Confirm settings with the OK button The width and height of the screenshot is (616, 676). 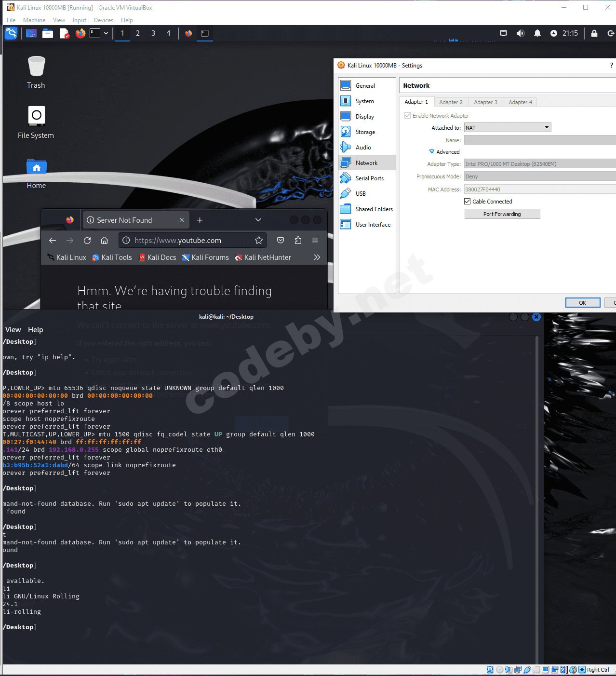pos(582,303)
